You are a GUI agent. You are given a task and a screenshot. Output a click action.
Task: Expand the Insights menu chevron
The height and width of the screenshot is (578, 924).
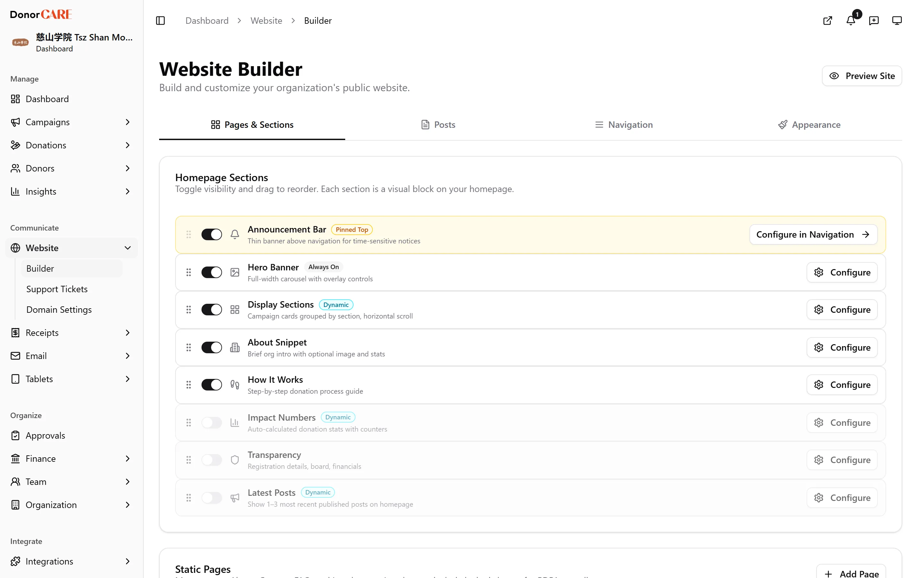pyautogui.click(x=127, y=191)
